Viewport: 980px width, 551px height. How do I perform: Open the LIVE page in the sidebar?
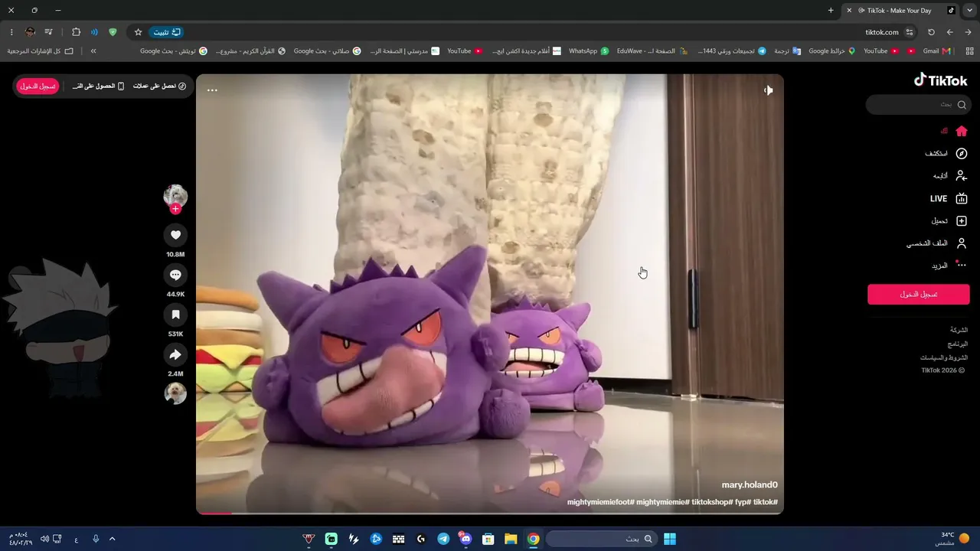click(x=949, y=198)
